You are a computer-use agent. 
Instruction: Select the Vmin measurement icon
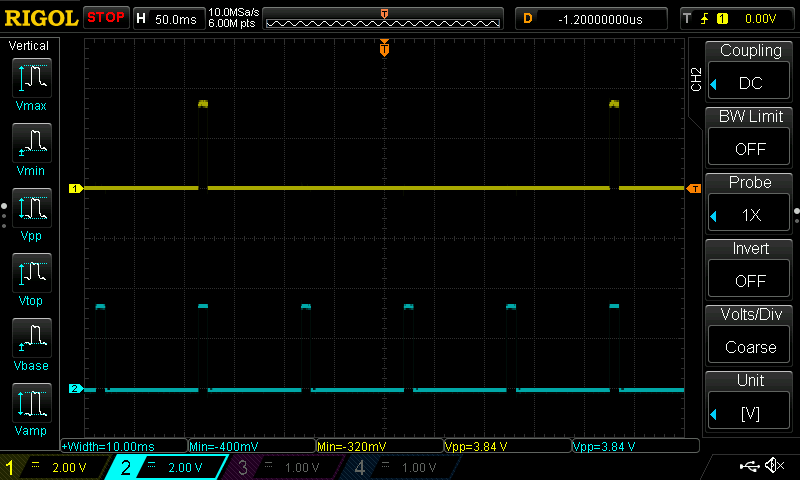click(x=32, y=142)
